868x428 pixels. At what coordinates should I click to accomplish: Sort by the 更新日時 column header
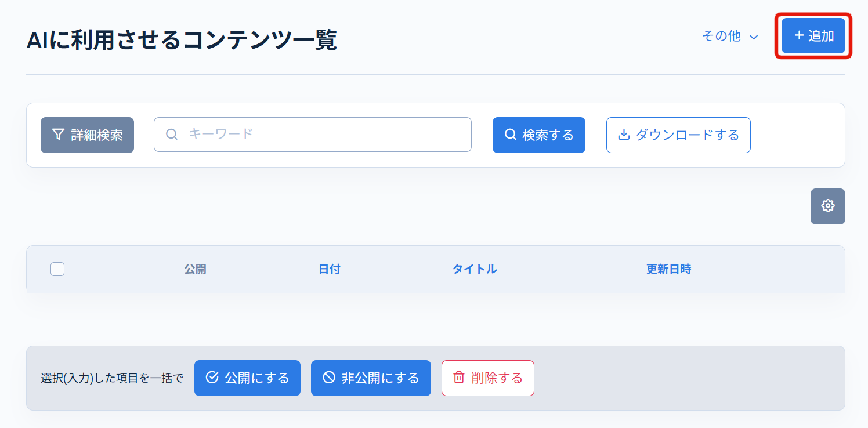[668, 269]
